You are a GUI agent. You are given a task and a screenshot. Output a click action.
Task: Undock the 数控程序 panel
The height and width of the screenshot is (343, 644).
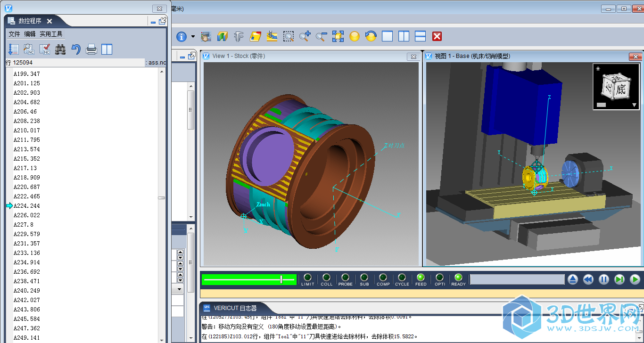tap(163, 21)
